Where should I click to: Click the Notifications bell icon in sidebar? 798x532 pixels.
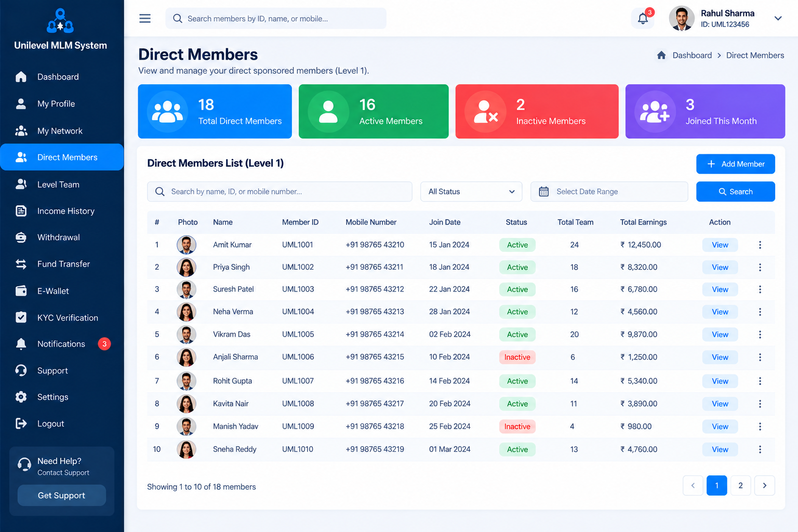[21, 344]
